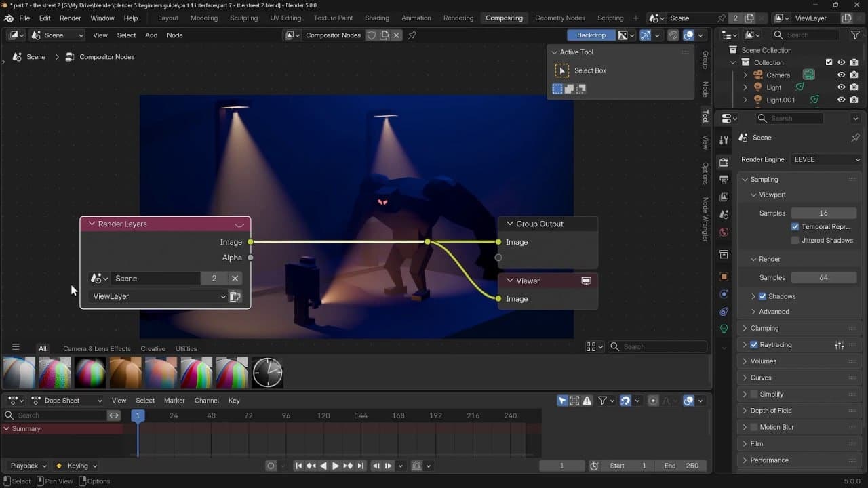Select the Camera & Lens Effects asset tab
The width and height of the screenshot is (868, 488).
[x=97, y=348]
